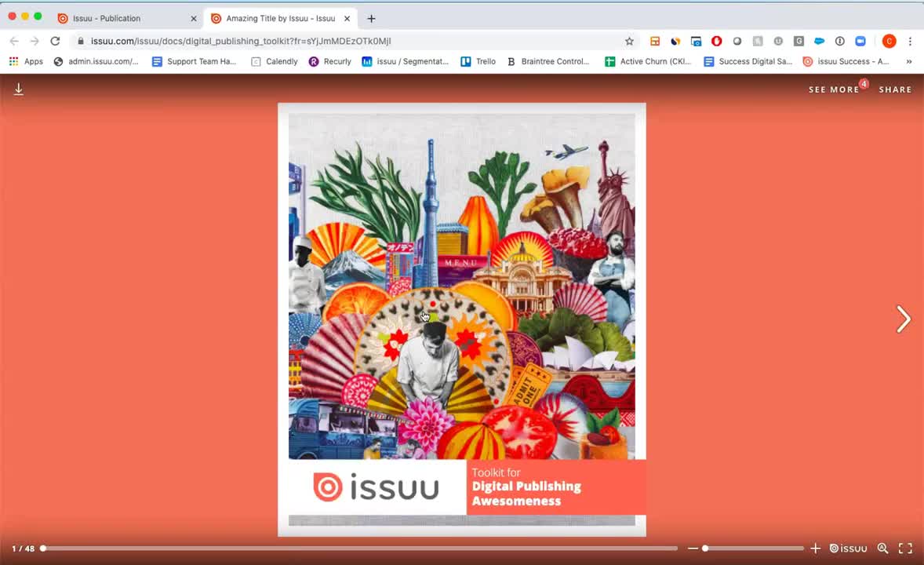Screen dimensions: 924x565
Task: Open the Apps bookmark
Action: tap(26, 61)
